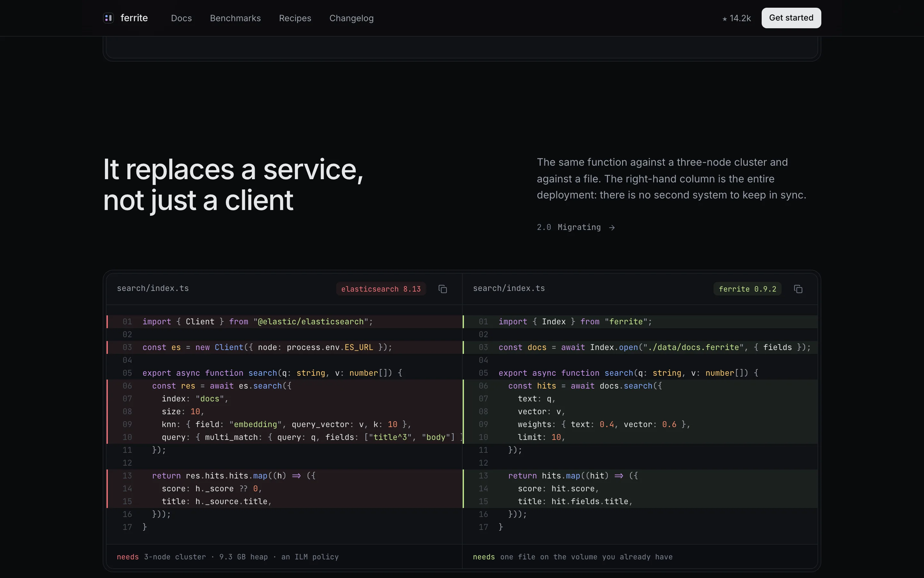924x578 pixels.
Task: Click the ferrite logo icon
Action: click(108, 18)
